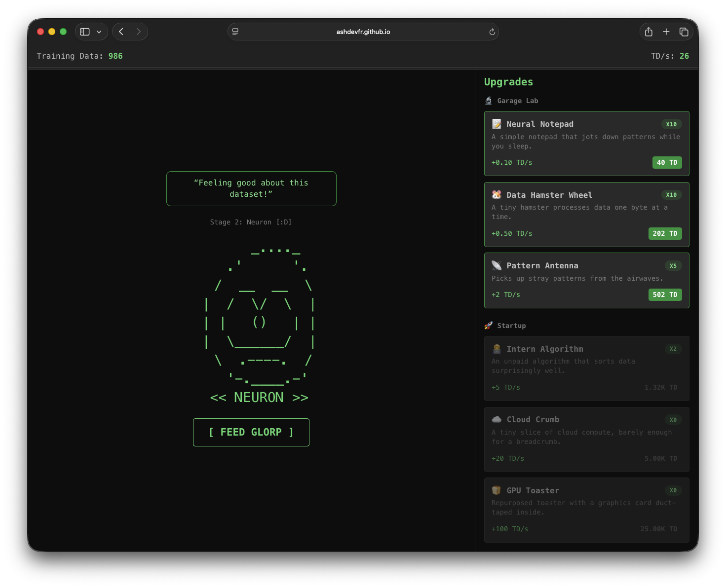This screenshot has height=588, width=726.
Task: Click the GPU Toaster box icon
Action: tap(497, 490)
